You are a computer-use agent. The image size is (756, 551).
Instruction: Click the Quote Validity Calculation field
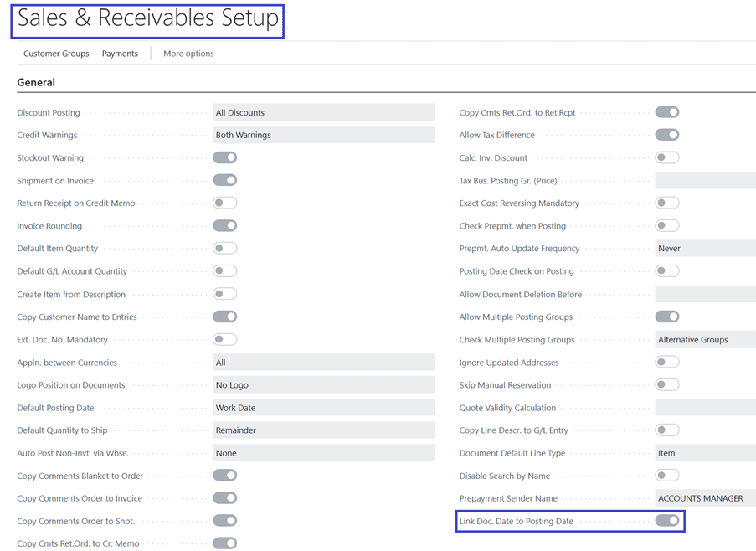coord(703,408)
